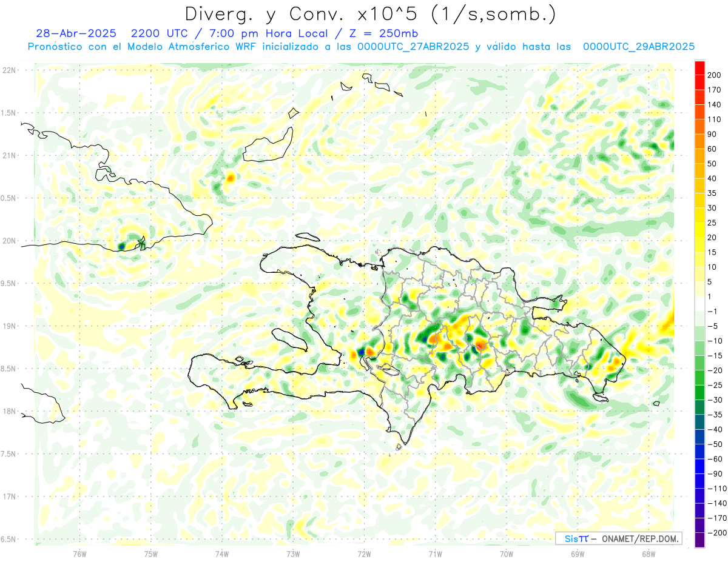Click the '76W' longitude label
Viewport: 728px width, 562px height.
(x=79, y=554)
